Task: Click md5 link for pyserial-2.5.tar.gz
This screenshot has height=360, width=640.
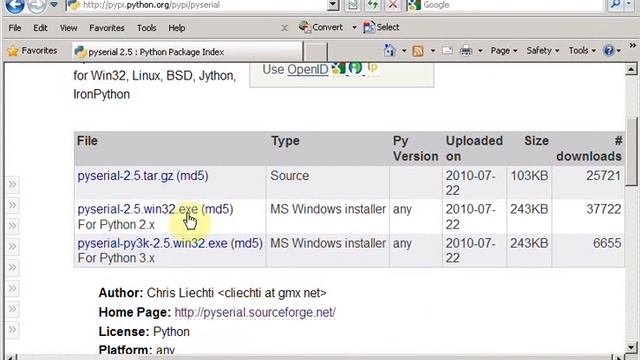Action: 192,176
